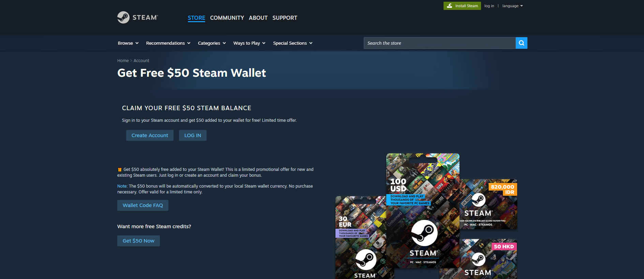Open the Wallet Code FAQ
The height and width of the screenshot is (279, 644).
pos(143,205)
